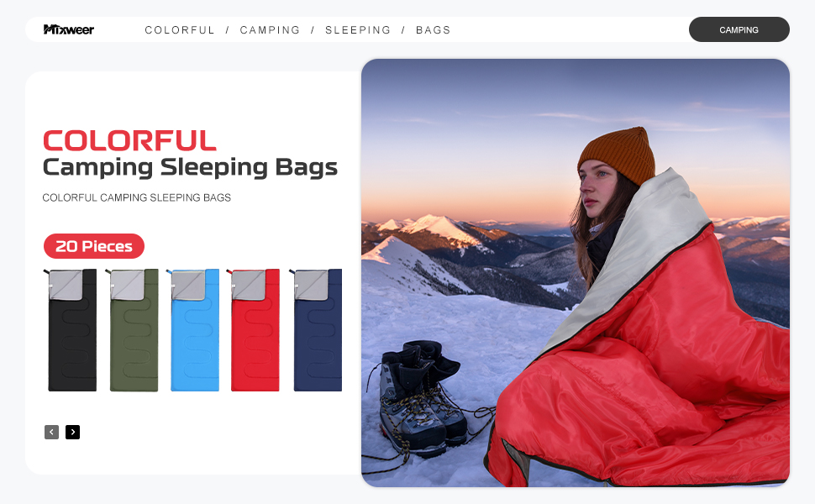The width and height of the screenshot is (815, 504).
Task: Open the CAMPING breadcrumb item
Action: [x=270, y=30]
